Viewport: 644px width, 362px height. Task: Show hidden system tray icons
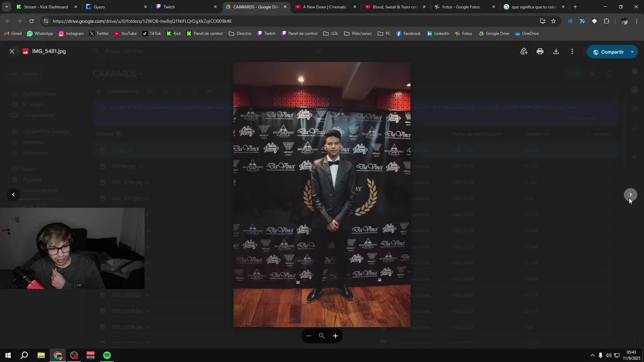click(x=592, y=355)
